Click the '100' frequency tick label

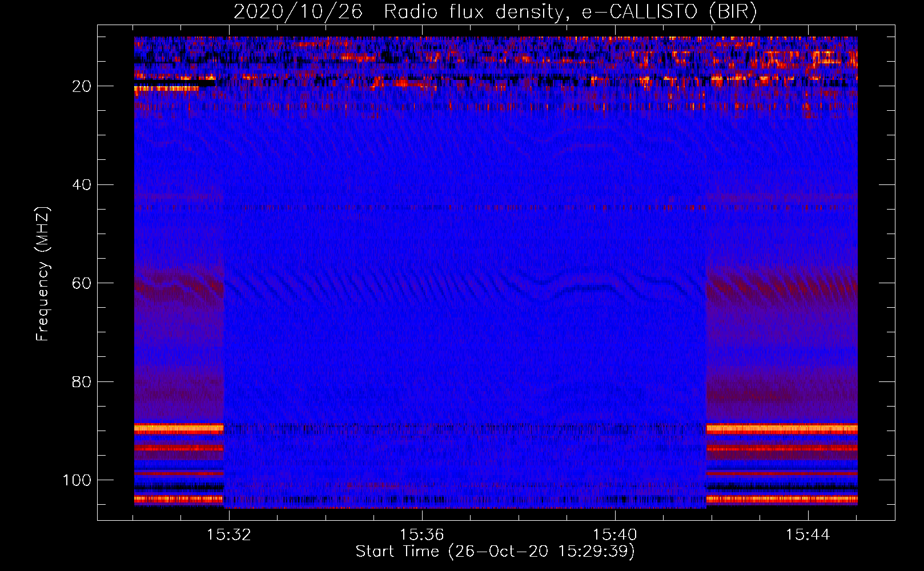[77, 480]
